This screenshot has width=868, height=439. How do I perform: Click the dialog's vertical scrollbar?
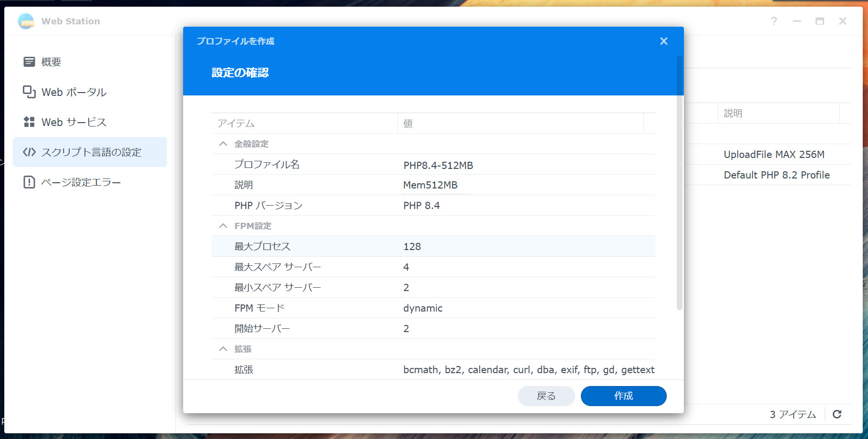680,181
